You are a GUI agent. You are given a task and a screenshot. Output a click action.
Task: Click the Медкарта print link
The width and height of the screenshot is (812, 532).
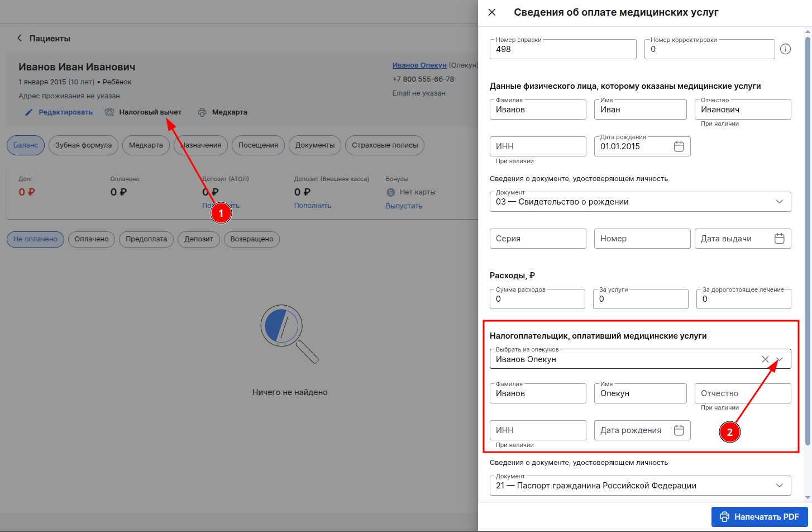[x=230, y=112]
